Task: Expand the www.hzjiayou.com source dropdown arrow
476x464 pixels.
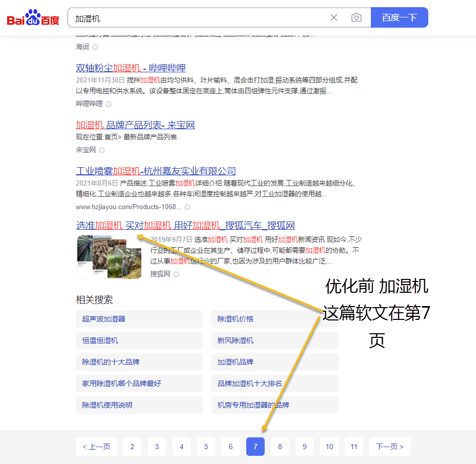Action: tap(188, 207)
